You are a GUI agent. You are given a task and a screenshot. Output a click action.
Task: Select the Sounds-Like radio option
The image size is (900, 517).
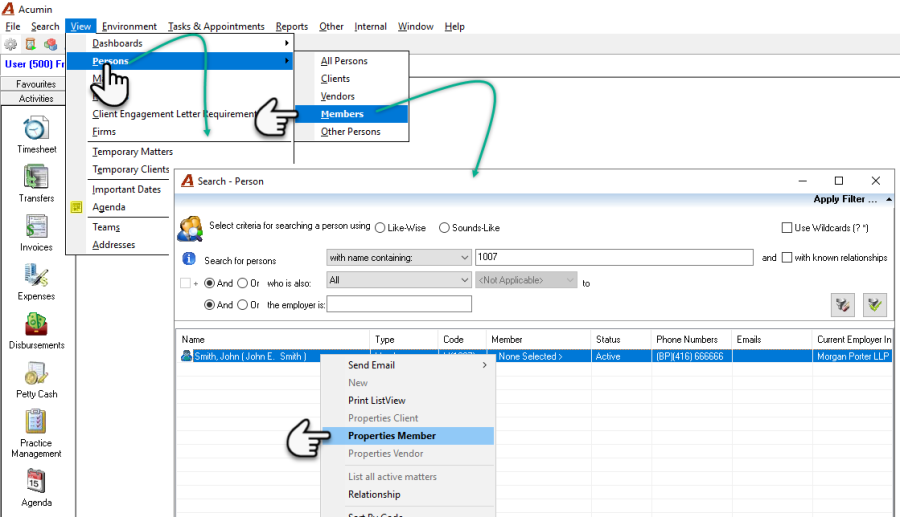click(444, 228)
